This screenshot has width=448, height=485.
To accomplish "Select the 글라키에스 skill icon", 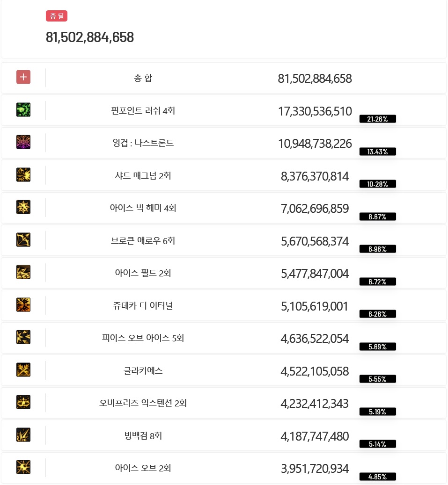I will click(x=23, y=369).
